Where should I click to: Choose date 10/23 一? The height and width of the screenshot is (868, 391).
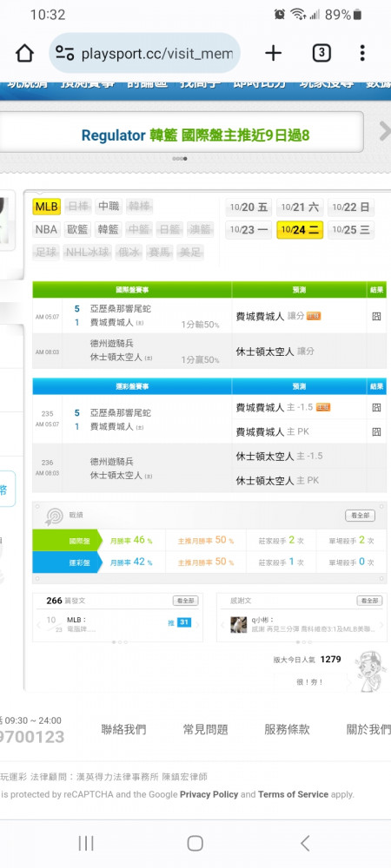(x=249, y=230)
